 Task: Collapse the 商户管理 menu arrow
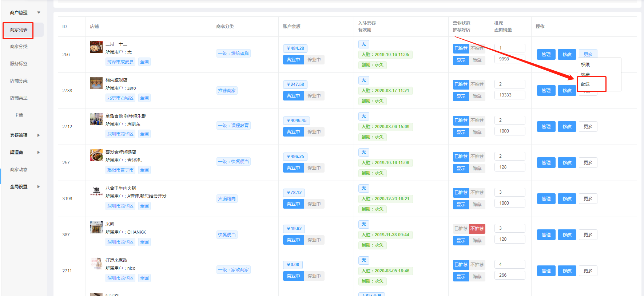pyautogui.click(x=39, y=13)
